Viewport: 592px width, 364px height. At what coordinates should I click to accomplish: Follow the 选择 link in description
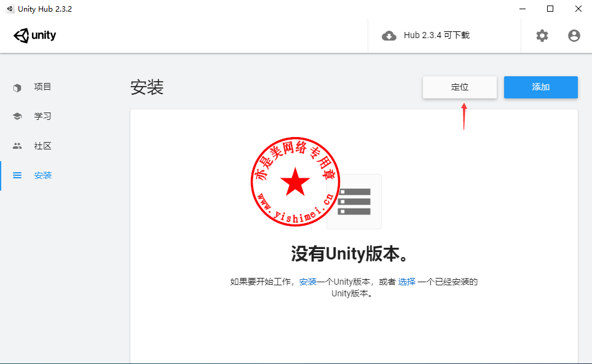coord(406,282)
